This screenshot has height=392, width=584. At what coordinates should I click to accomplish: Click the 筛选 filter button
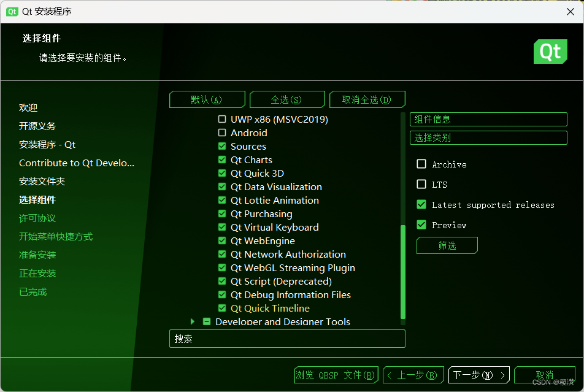(447, 245)
